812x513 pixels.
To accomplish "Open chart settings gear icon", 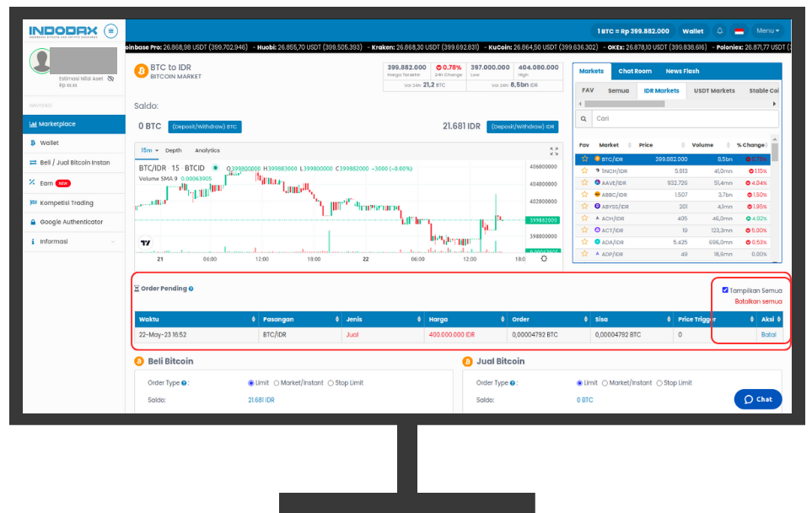I will click(544, 258).
